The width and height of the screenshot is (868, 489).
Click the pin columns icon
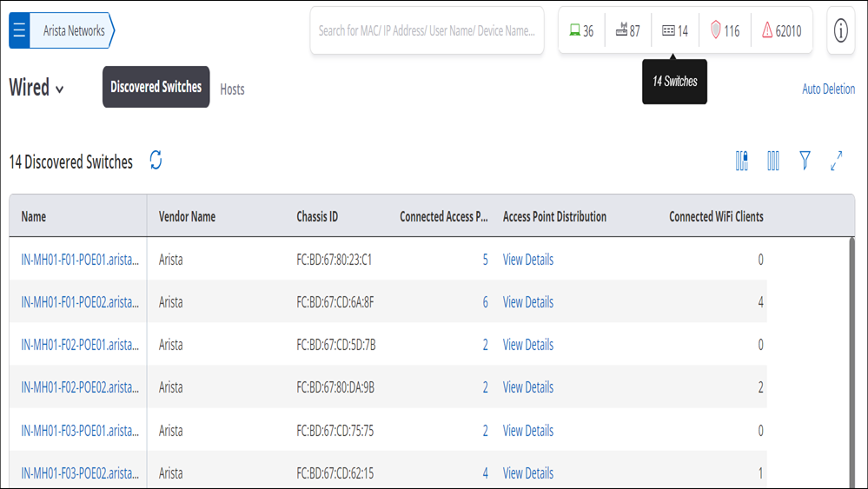point(742,161)
